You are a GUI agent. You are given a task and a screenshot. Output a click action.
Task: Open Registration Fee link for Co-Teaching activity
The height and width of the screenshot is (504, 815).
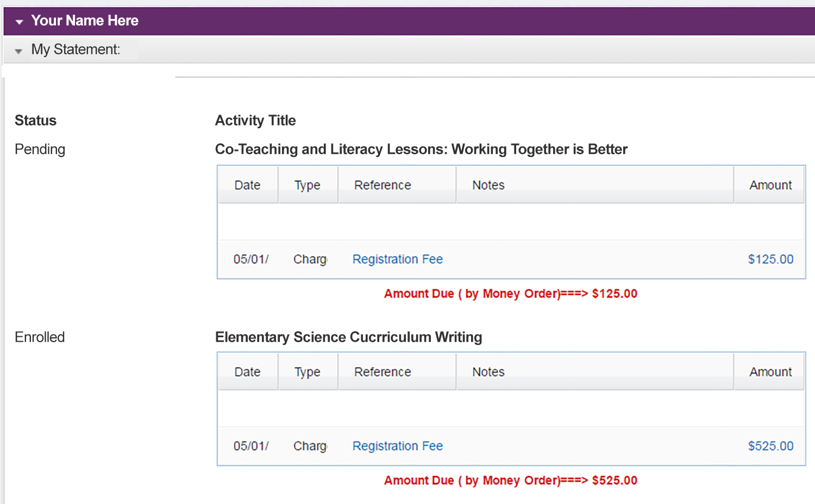pyautogui.click(x=398, y=259)
